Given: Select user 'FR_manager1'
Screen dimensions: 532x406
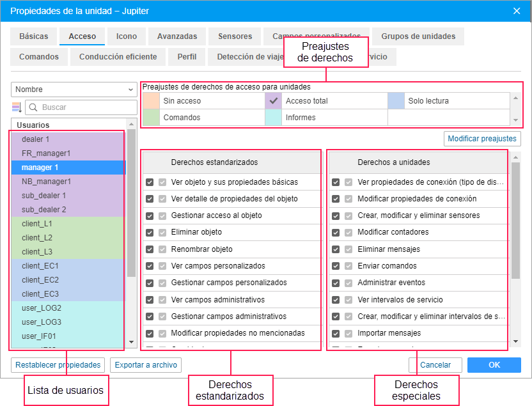Looking at the screenshot, I should (68, 153).
